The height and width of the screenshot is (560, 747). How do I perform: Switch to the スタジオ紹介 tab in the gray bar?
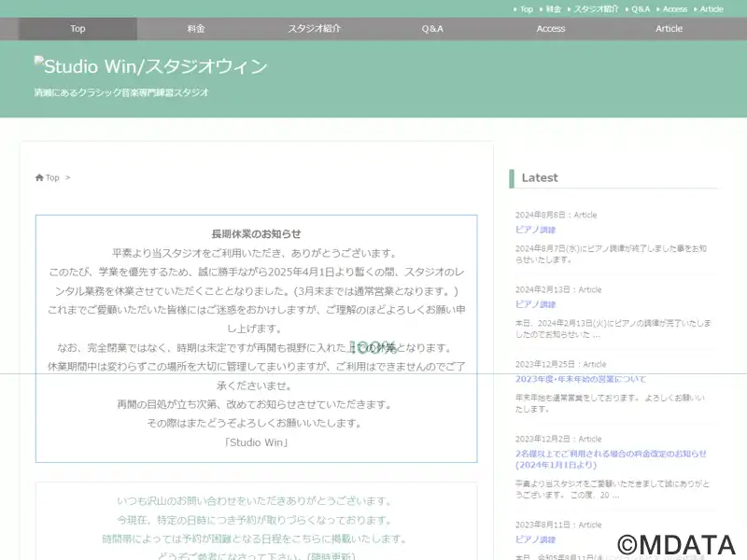click(x=314, y=29)
